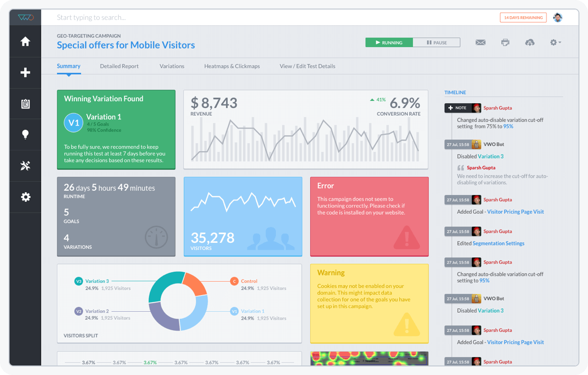Download report via cloud download icon
The width and height of the screenshot is (588, 375).
tap(529, 42)
